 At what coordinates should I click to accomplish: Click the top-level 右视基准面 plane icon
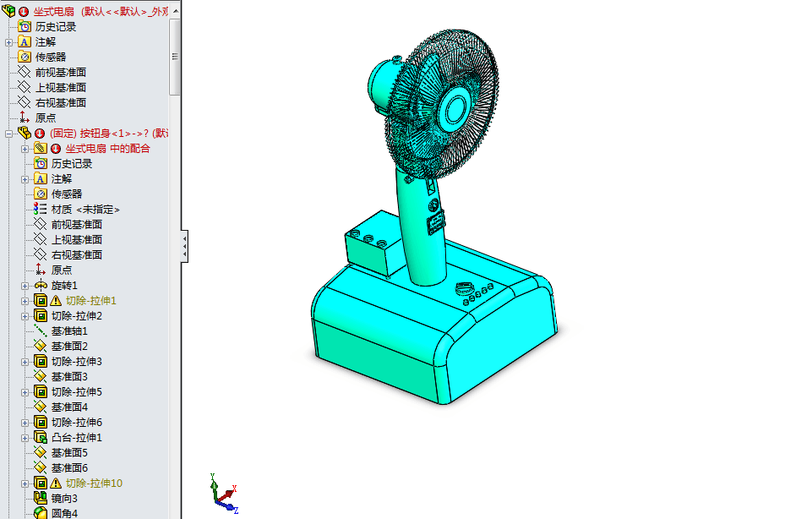[x=25, y=102]
